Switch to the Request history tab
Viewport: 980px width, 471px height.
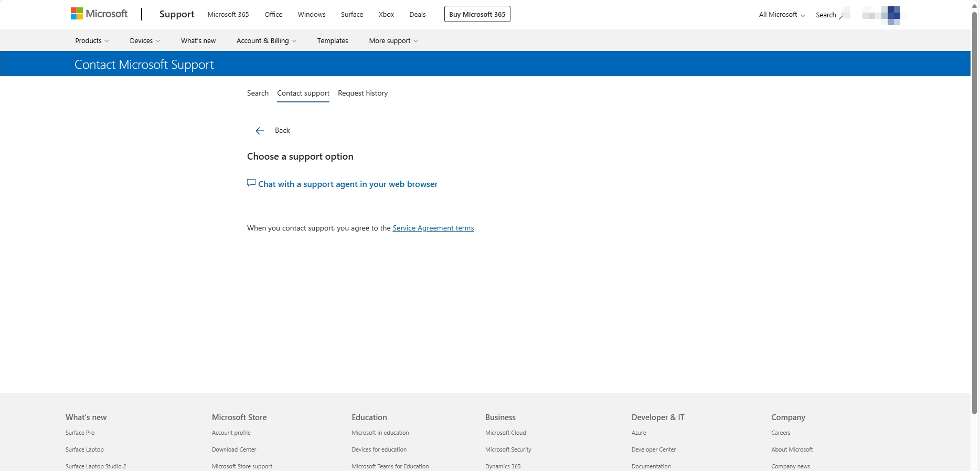tap(363, 93)
